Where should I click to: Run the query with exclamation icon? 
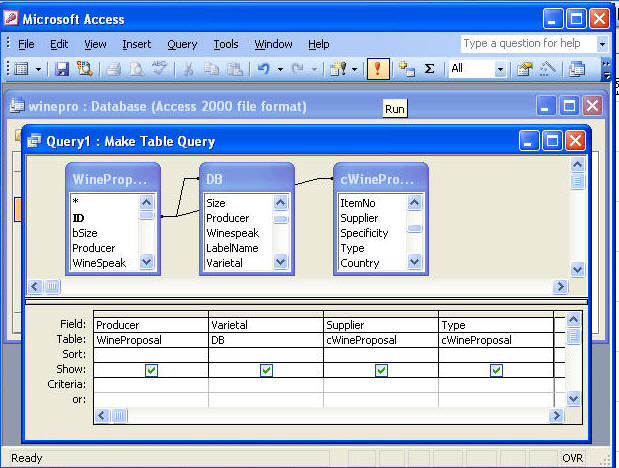[378, 69]
